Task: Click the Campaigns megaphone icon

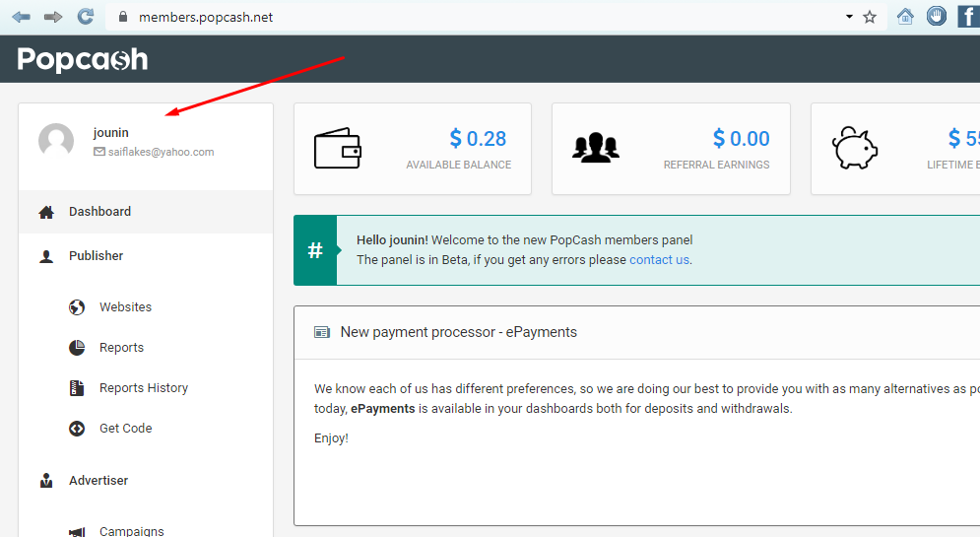Action: coord(77,531)
